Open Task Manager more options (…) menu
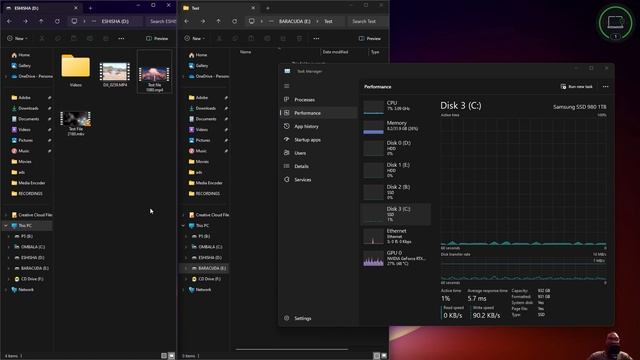This screenshot has height=360, width=640. [606, 87]
